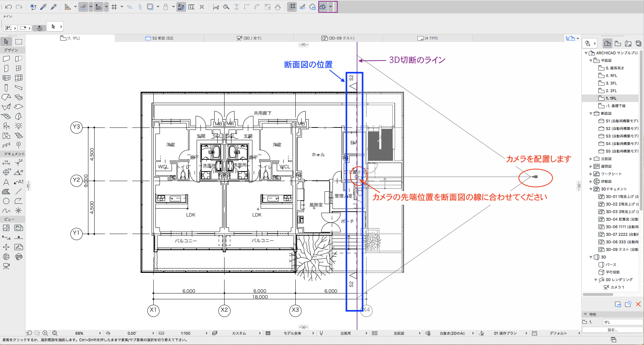Image resolution: width=644 pixels, height=345 pixels.
Task: Click the scissors Trim tool icon
Action: (x=216, y=7)
